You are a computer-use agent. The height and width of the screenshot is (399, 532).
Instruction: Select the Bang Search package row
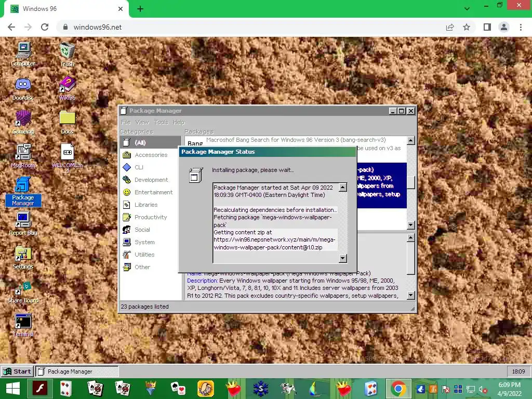point(296,142)
